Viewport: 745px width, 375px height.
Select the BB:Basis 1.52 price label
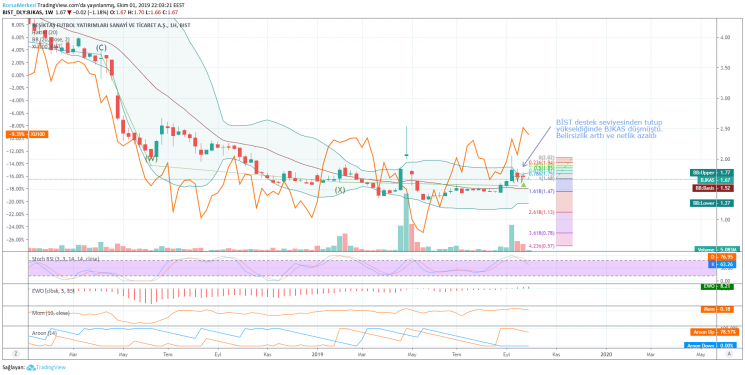coord(712,188)
